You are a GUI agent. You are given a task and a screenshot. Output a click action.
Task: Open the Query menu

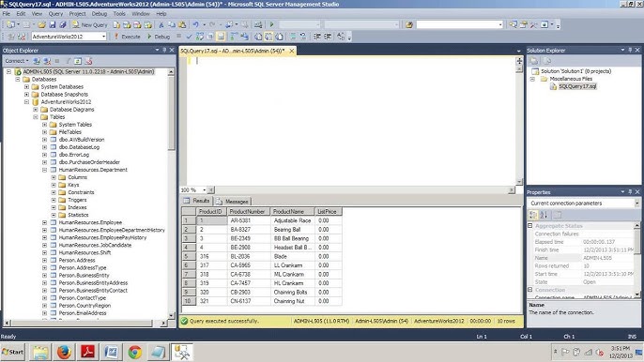[x=55, y=13]
